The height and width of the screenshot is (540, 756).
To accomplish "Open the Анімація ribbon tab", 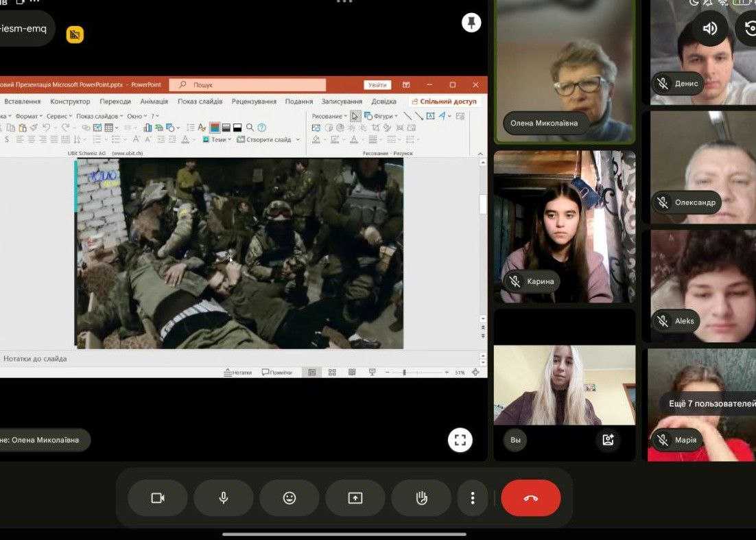I will (x=154, y=102).
